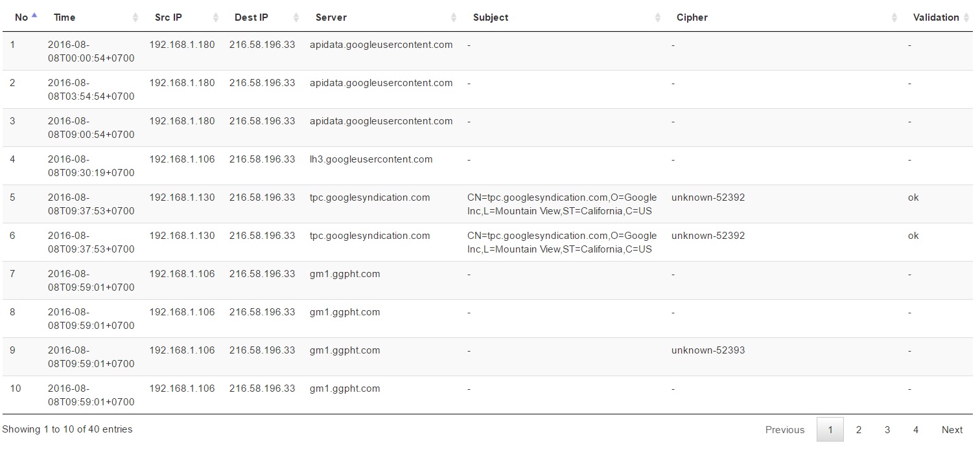Click the sort arrows icon in Subject header
Screen dimensions: 980x450
pyautogui.click(x=658, y=17)
